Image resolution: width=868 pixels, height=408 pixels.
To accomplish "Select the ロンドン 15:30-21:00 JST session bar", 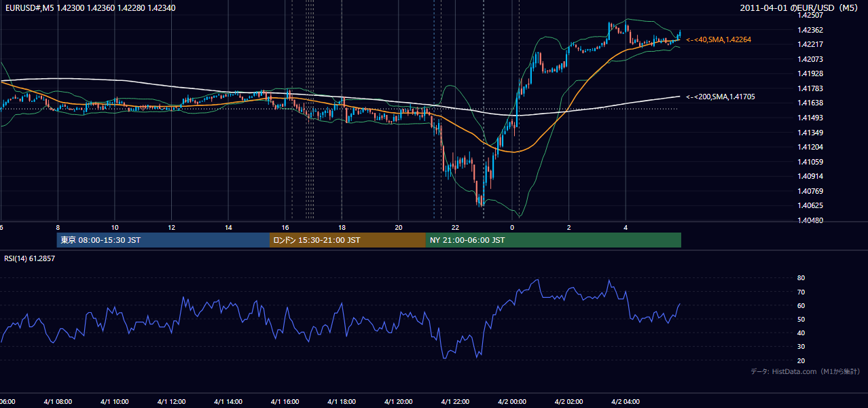I will pyautogui.click(x=348, y=240).
